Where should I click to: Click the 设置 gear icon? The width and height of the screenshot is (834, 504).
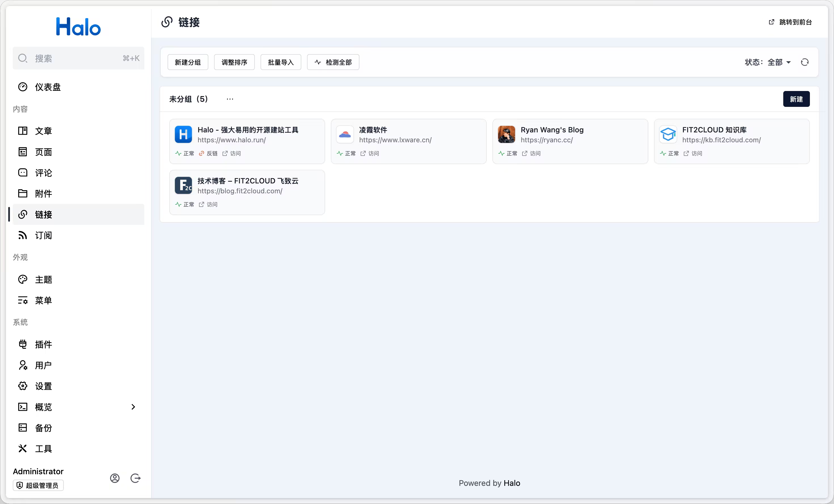pyautogui.click(x=23, y=386)
